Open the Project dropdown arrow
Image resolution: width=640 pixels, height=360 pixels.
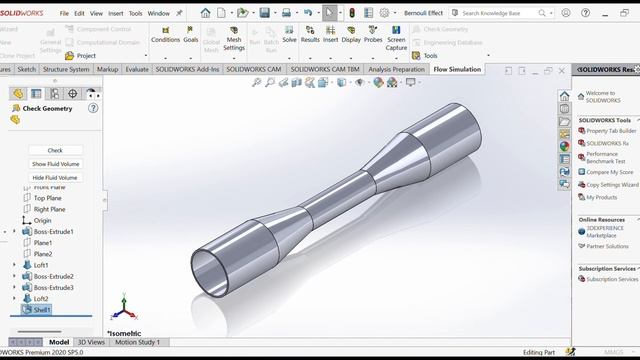(146, 56)
